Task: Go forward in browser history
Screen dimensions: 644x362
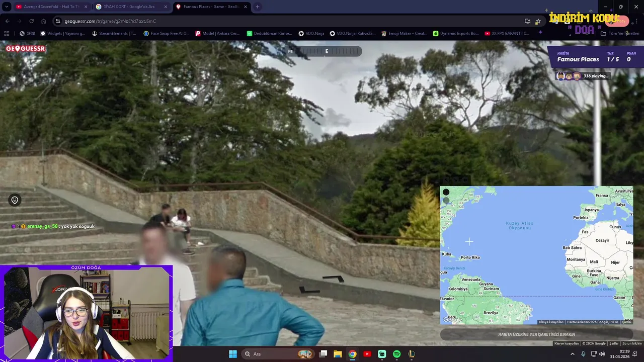Action: coord(19,21)
